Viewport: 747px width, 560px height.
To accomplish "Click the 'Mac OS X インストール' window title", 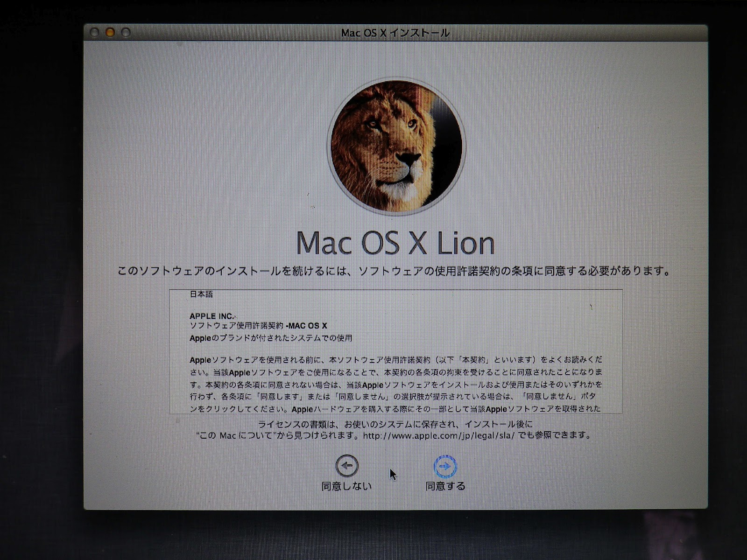I will click(x=395, y=33).
